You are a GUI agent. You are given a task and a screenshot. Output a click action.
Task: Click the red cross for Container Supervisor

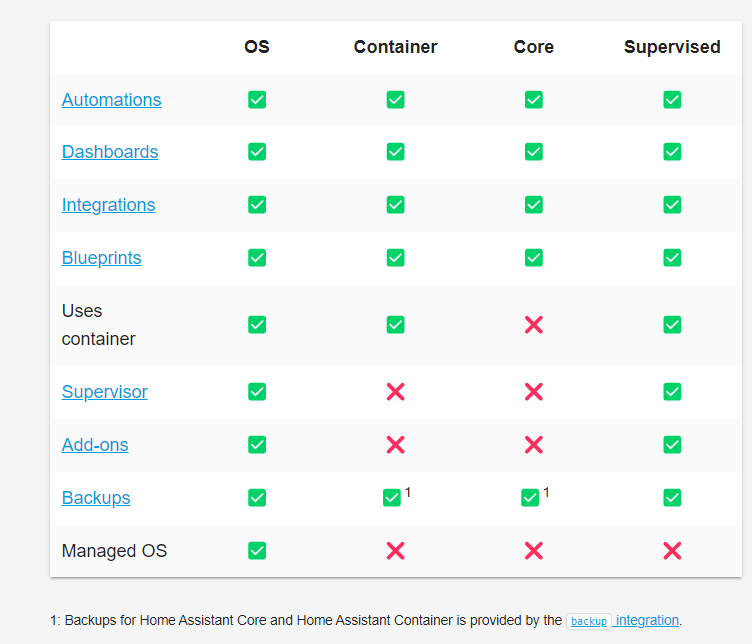click(x=395, y=392)
